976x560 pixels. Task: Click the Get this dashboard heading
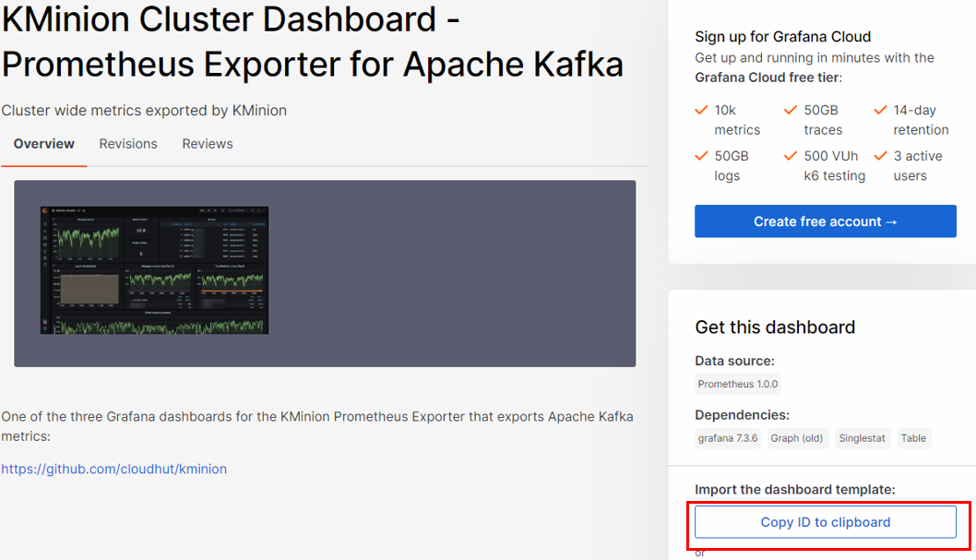click(775, 328)
